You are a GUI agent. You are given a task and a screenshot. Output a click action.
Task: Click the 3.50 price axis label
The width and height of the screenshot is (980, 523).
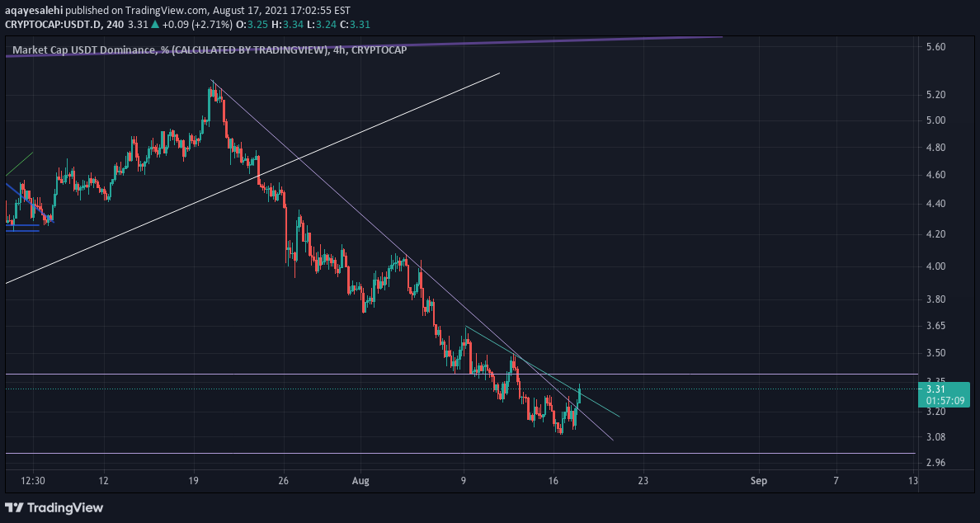(935, 353)
